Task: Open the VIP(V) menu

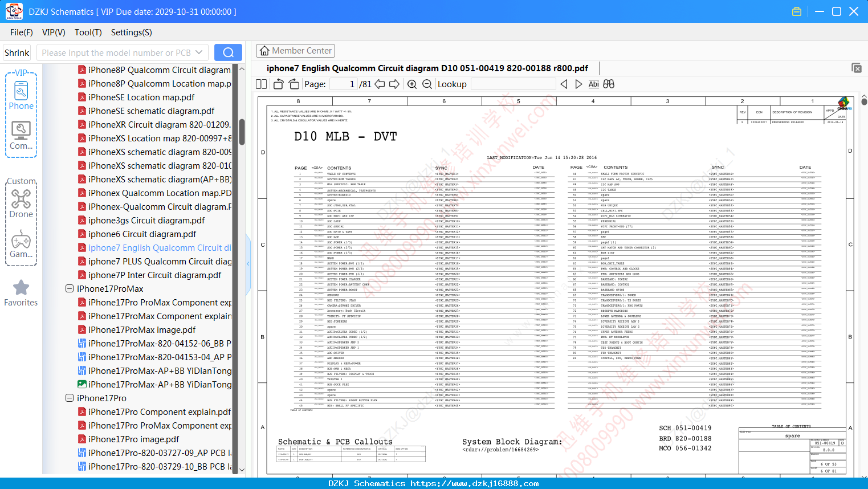Action: pyautogui.click(x=54, y=32)
